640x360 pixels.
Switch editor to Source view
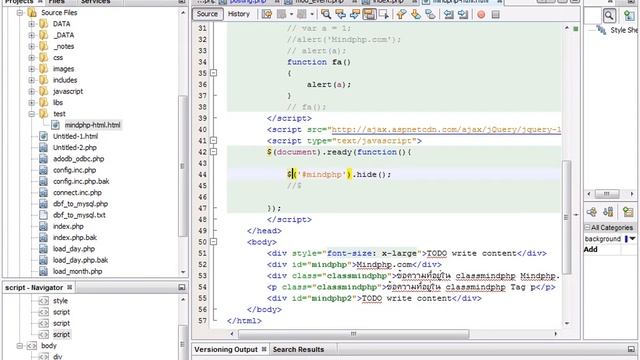click(207, 14)
